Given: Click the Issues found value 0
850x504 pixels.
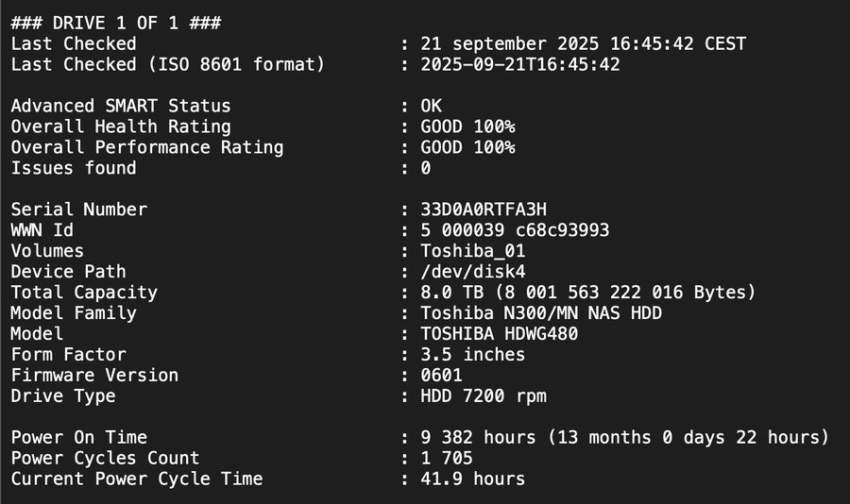Looking at the screenshot, I should (x=426, y=168).
